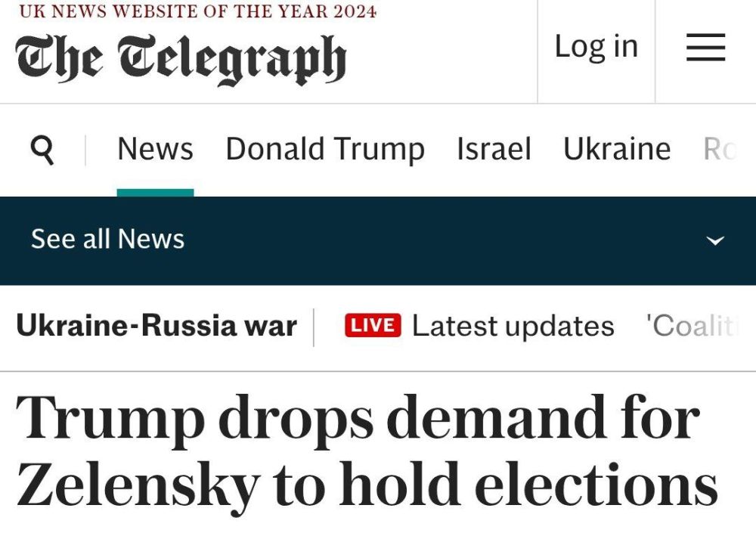Viewport: 756px width, 533px height.
Task: Open the Ukraine section tab
Action: (616, 150)
